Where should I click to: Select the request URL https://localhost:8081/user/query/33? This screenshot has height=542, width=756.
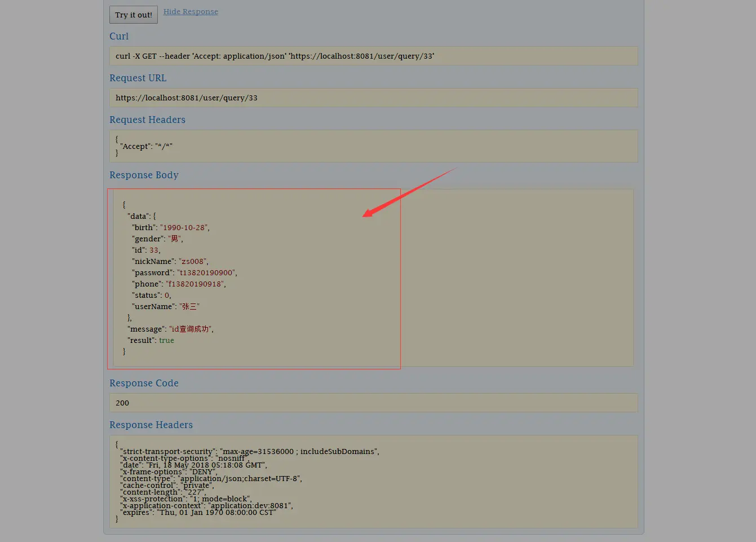coord(187,98)
